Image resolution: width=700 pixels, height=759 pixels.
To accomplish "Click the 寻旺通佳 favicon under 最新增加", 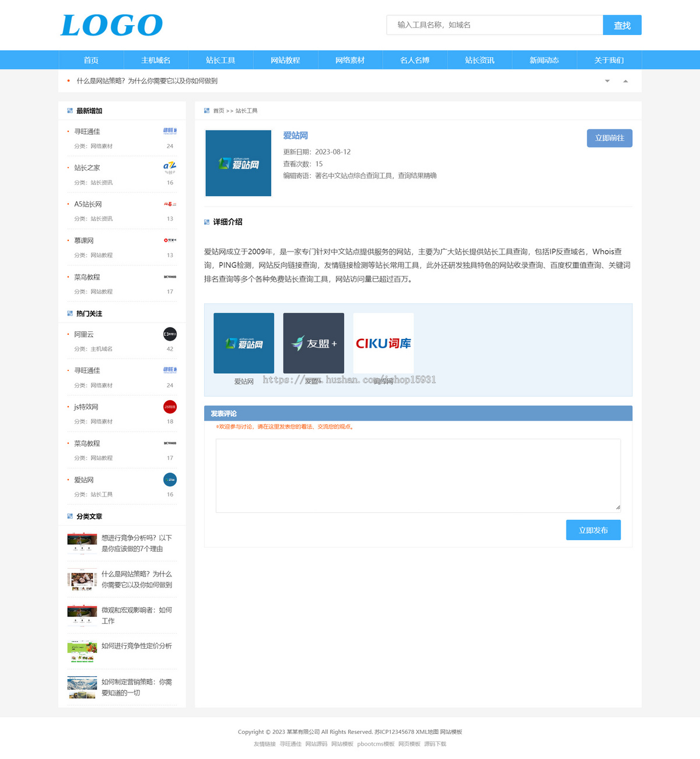I will pos(169,130).
